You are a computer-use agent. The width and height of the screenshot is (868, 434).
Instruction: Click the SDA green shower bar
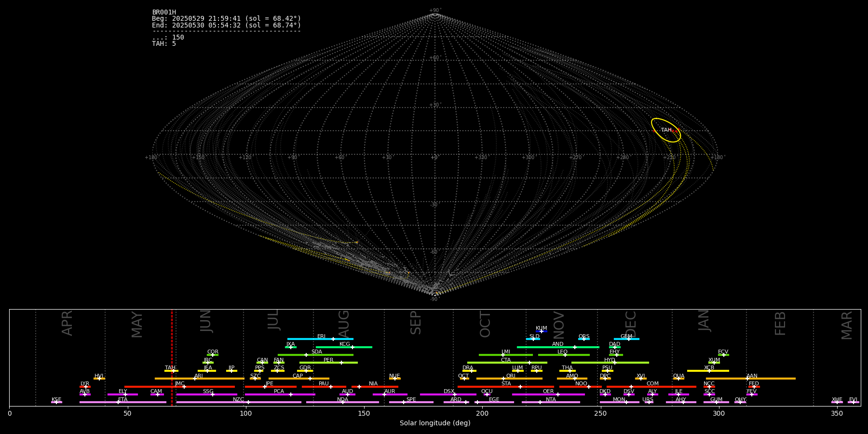pos(315,355)
